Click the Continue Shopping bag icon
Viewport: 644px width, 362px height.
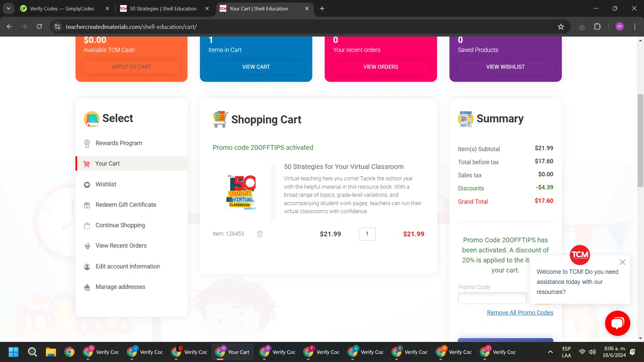[87, 226]
